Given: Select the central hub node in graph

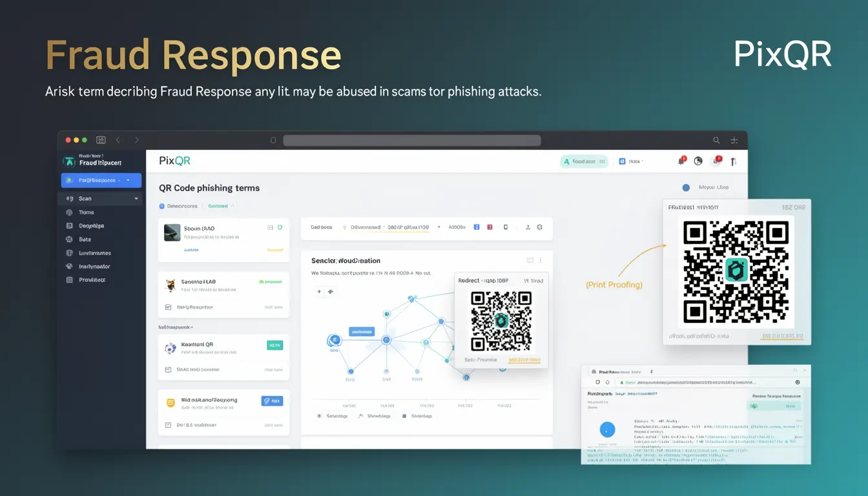Looking at the screenshot, I should (x=386, y=339).
